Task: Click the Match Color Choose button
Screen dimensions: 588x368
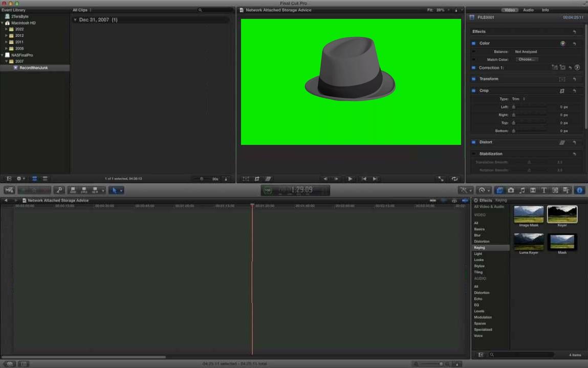Action: pyautogui.click(x=527, y=59)
